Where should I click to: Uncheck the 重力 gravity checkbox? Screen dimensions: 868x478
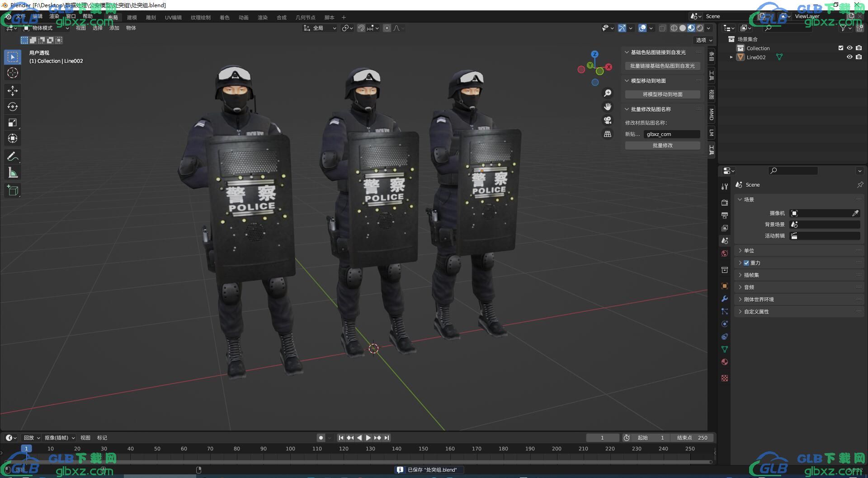[746, 263]
